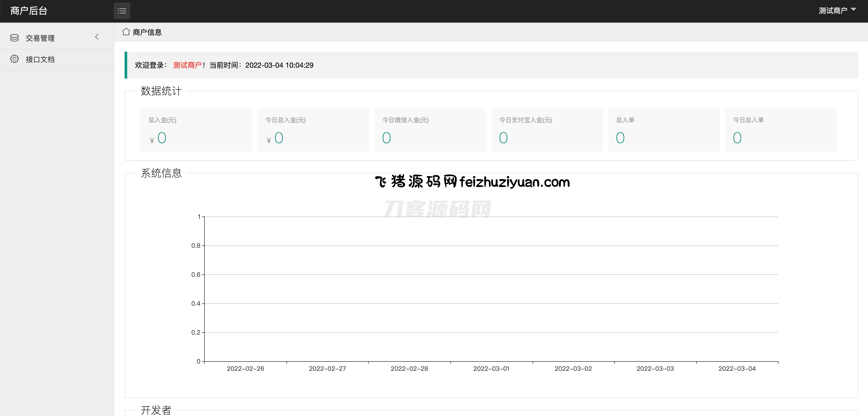Viewport: 868px width, 416px height.
Task: Click the home icon in breadcrumb
Action: pyautogui.click(x=126, y=32)
